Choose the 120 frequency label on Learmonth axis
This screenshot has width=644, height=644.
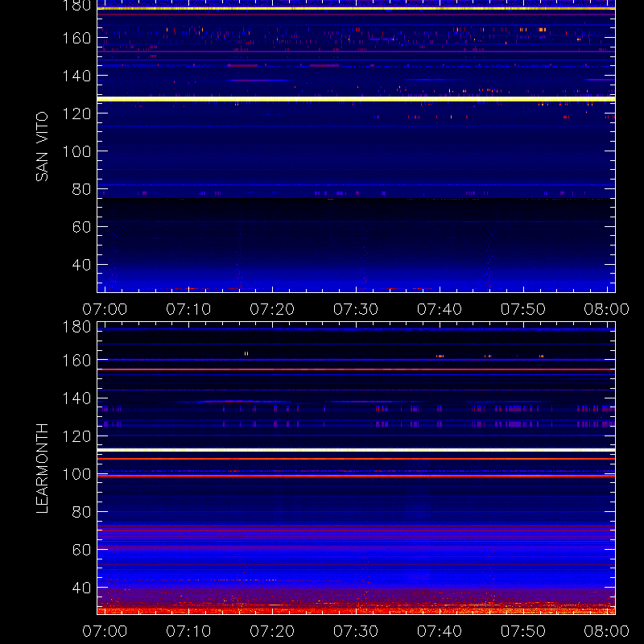click(x=76, y=436)
